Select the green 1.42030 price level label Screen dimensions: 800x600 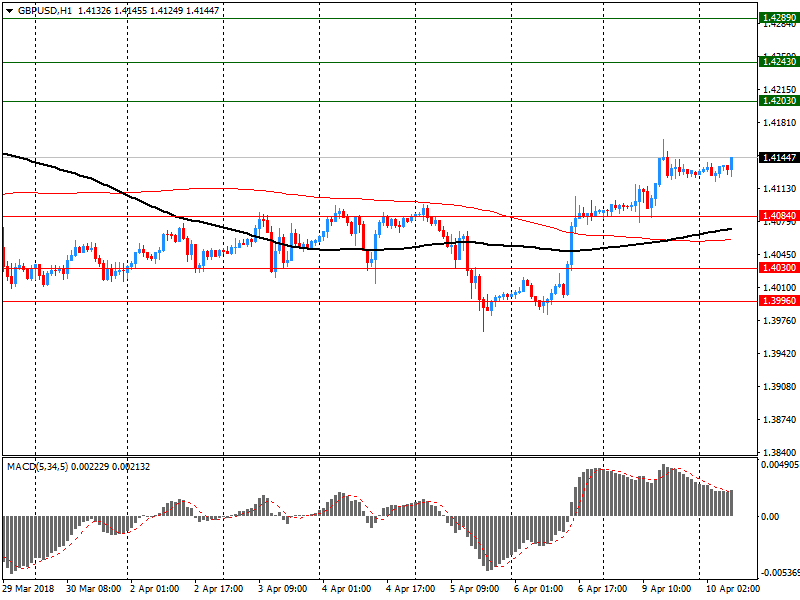[x=779, y=101]
